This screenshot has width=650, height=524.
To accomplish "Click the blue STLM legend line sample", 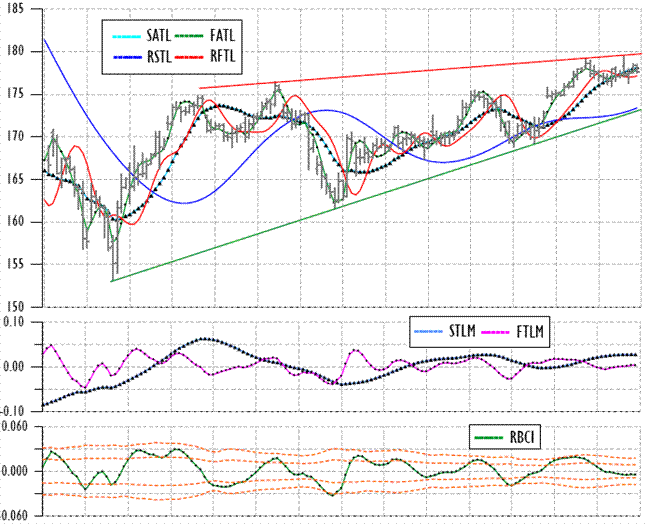I will click(x=429, y=332).
